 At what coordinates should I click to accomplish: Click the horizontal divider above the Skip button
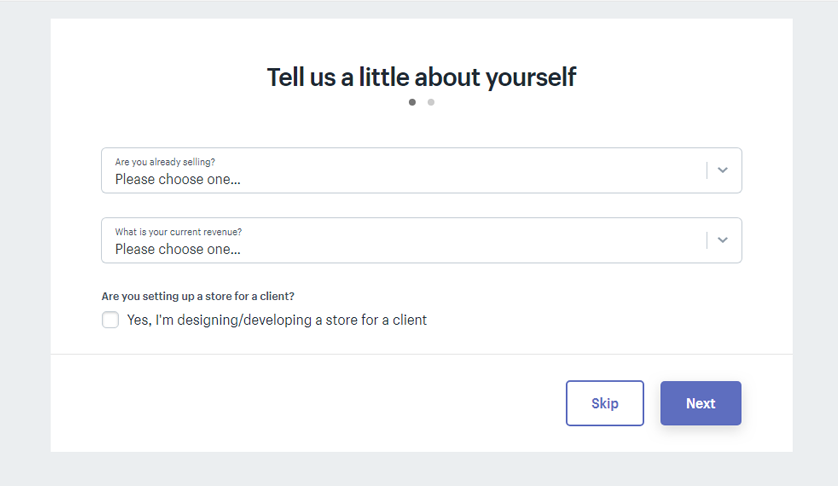421,354
